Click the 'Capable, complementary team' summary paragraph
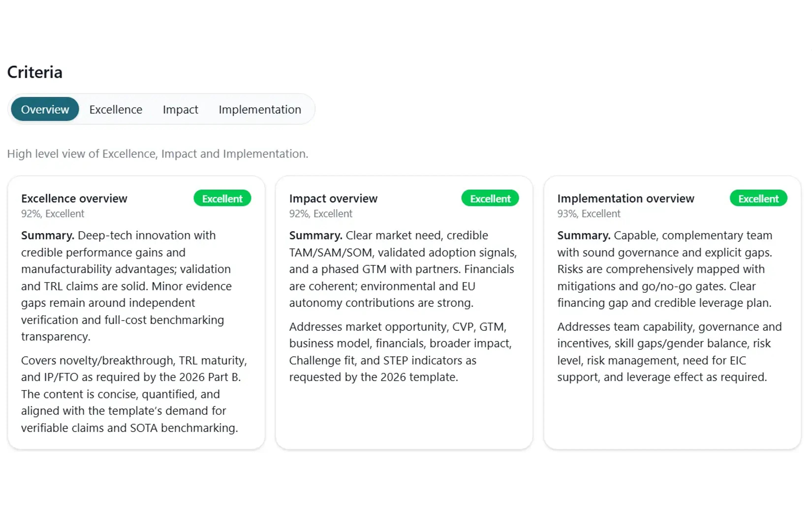This screenshot has height=508, width=812. (x=665, y=269)
